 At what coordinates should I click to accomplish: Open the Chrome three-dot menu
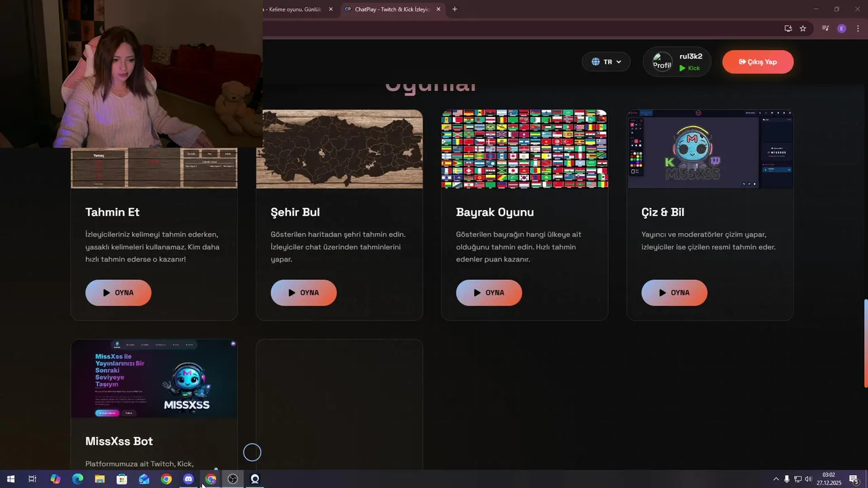858,28
